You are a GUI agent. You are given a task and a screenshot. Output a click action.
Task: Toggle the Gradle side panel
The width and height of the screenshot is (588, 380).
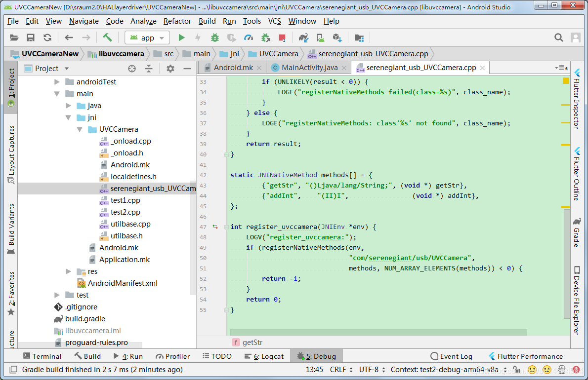pos(577,232)
